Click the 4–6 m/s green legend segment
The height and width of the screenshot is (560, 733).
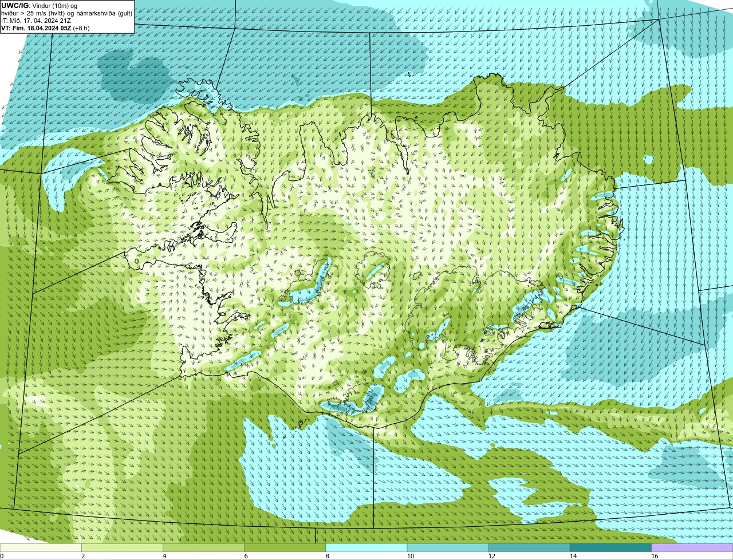203,547
